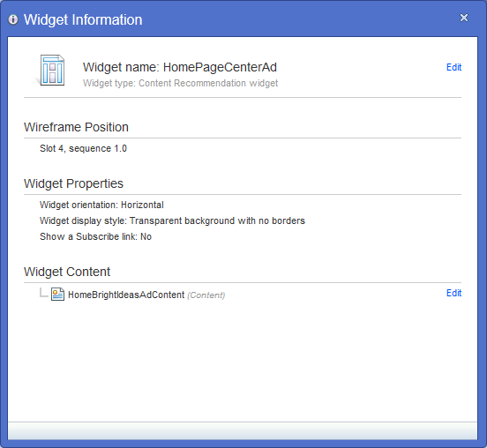
Task: Click the Widget Content section heading
Action: [x=67, y=272]
